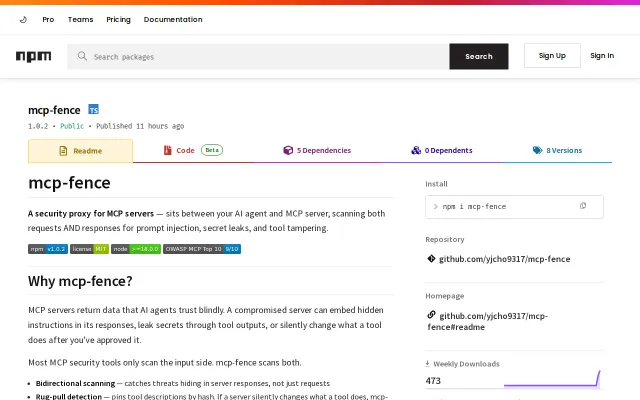Click the OWASP MCP Top 10 badge
640x400 pixels.
(202, 249)
